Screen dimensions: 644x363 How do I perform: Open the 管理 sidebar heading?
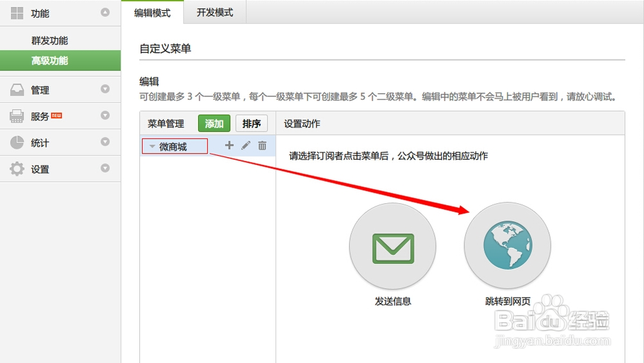pos(60,89)
